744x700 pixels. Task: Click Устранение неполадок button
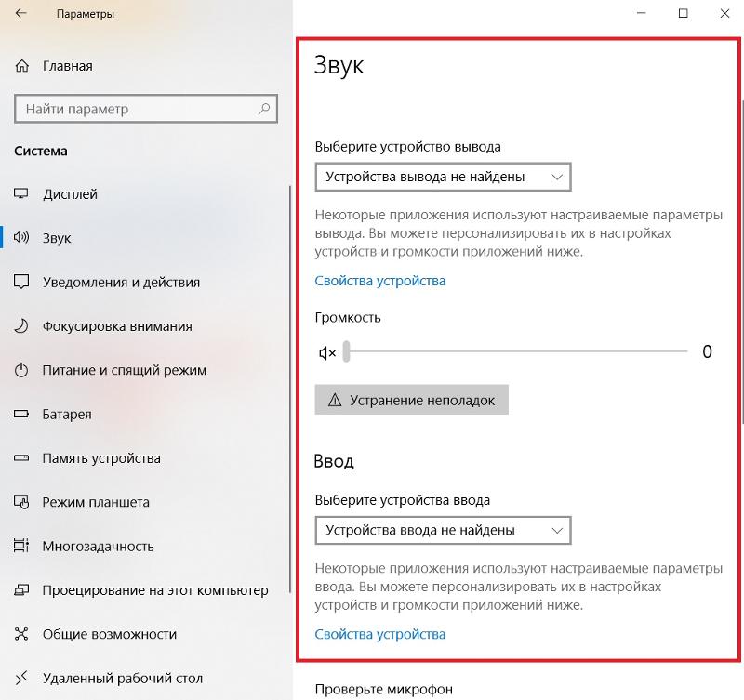point(411,400)
